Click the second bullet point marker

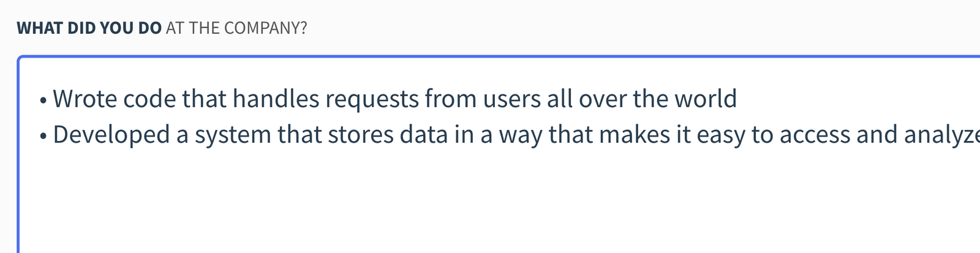pyautogui.click(x=43, y=136)
